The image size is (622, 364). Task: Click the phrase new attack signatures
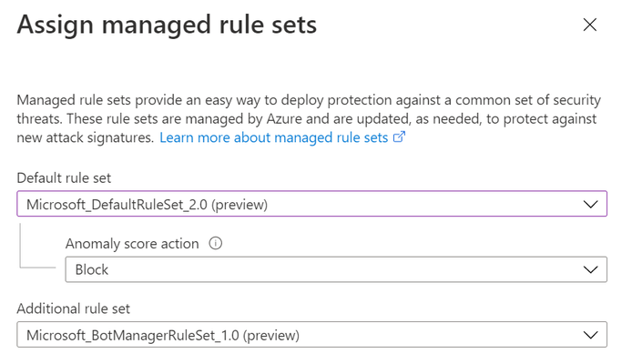pos(85,138)
